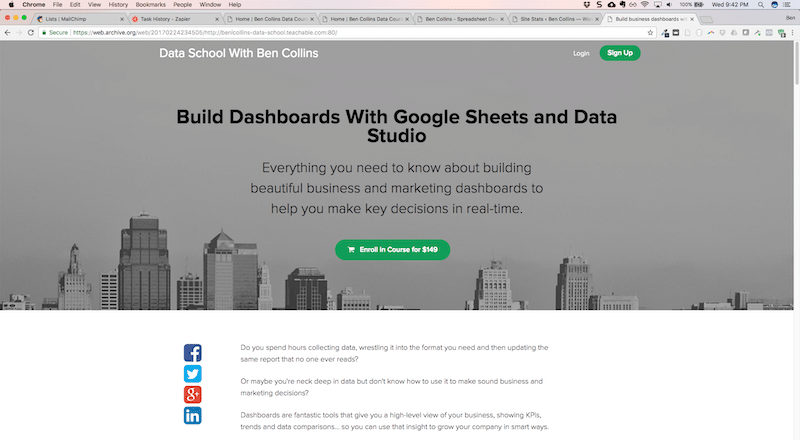Open the volume control in menu bar
The width and height of the screenshot is (800, 440).
click(669, 4)
